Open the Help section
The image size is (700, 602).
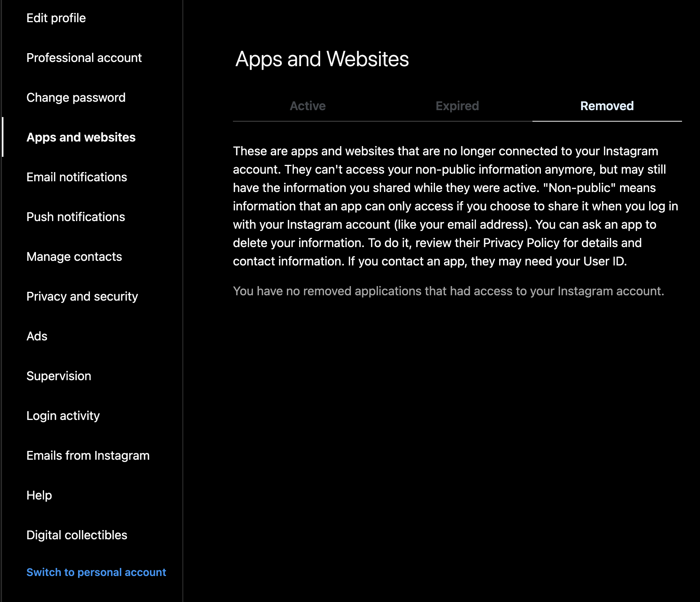pos(39,495)
